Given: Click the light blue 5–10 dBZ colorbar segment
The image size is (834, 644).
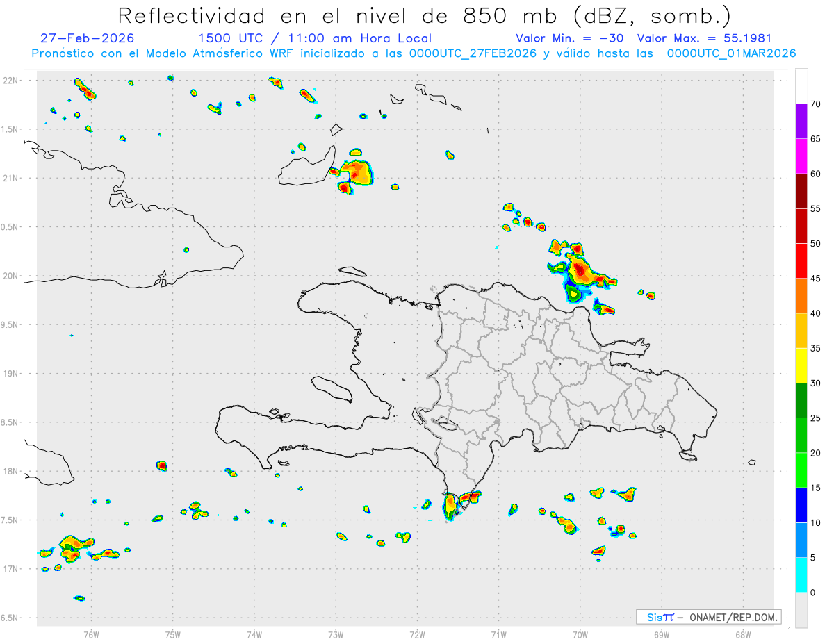Looking at the screenshot, I should pos(801,540).
